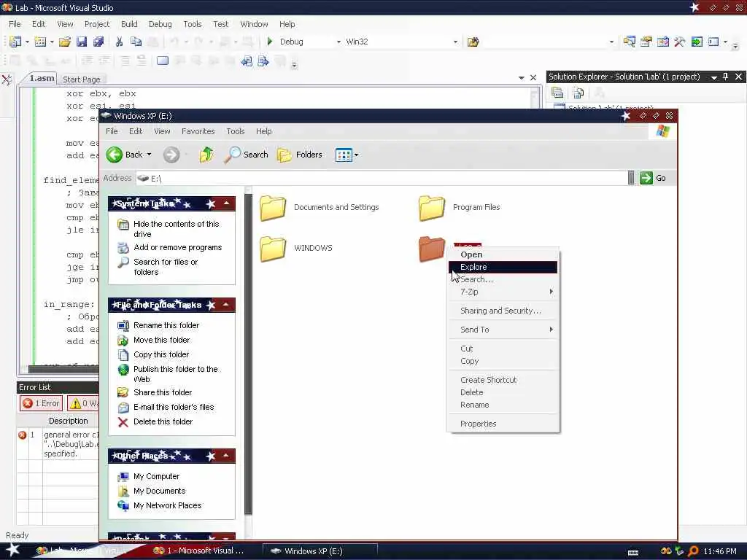Toggle the Folders pane in Explorer
This screenshot has height=560, width=747.
(x=300, y=155)
